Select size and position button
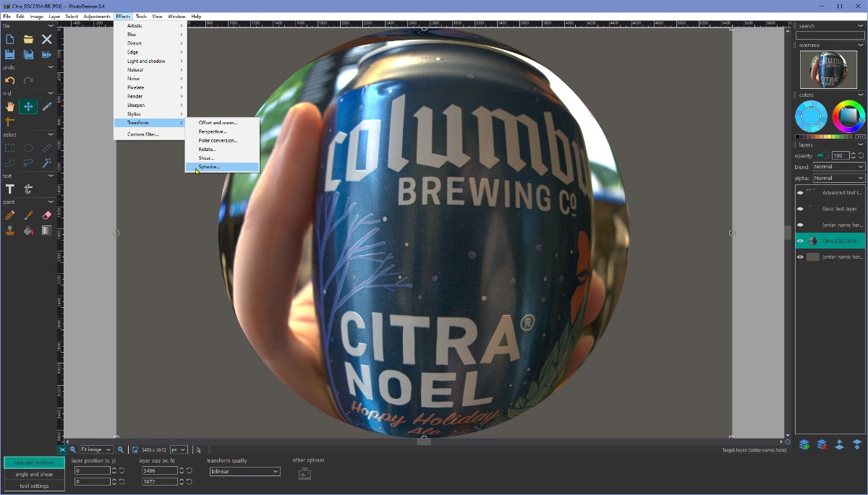The height and width of the screenshot is (495, 868). [x=34, y=462]
